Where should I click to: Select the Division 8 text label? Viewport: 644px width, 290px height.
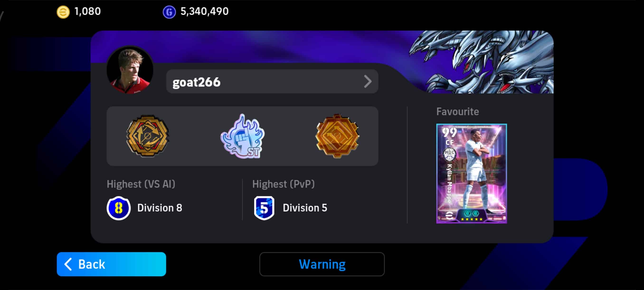tap(160, 208)
